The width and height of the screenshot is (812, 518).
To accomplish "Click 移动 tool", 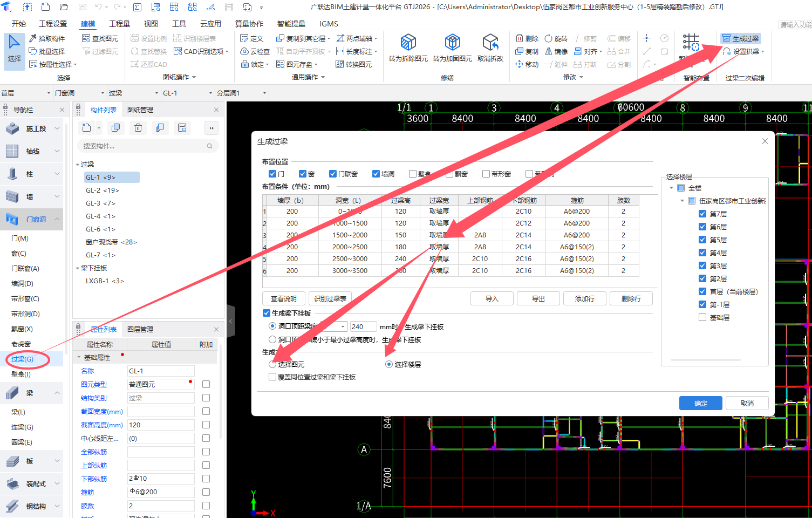I will click(x=527, y=64).
